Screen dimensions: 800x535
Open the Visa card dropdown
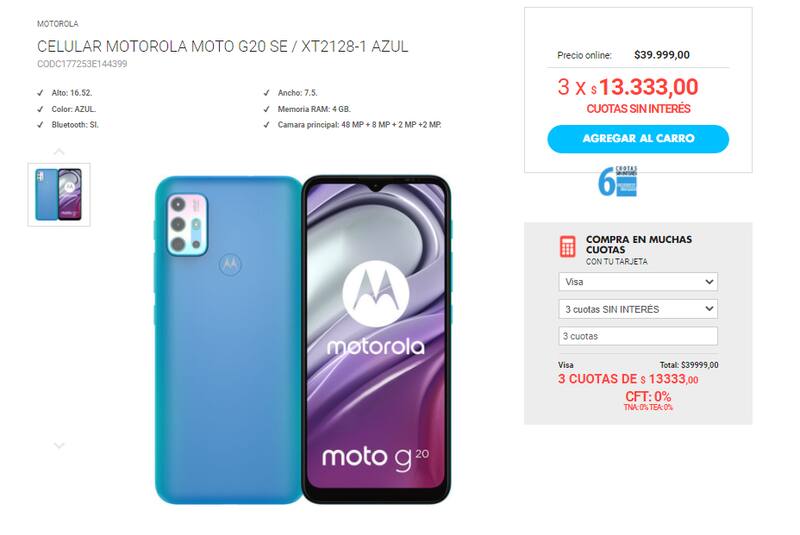click(x=638, y=282)
